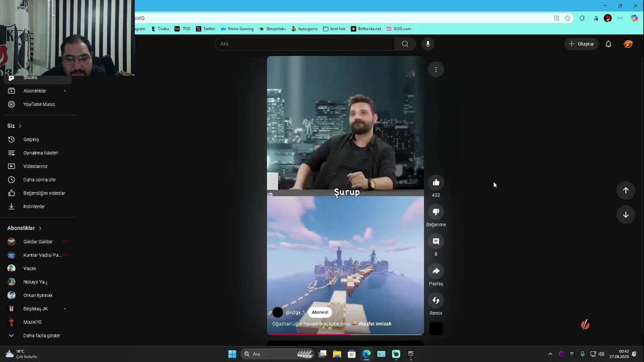The height and width of the screenshot is (362, 644).
Task: Open the TOD bookmark
Action: 182,29
